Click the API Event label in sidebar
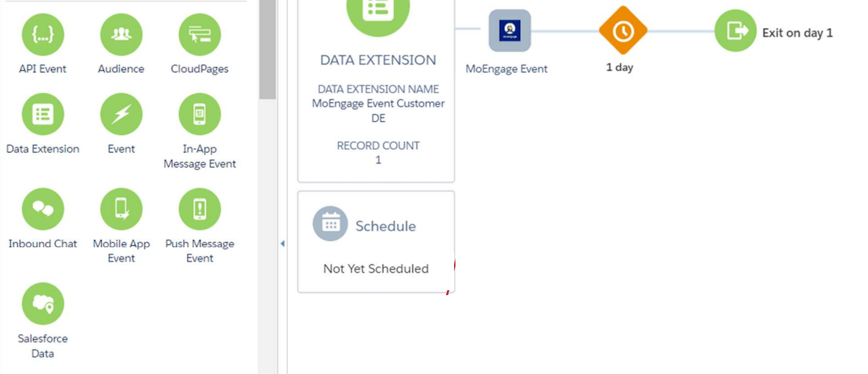Image resolution: width=868 pixels, height=374 pixels. (x=43, y=69)
